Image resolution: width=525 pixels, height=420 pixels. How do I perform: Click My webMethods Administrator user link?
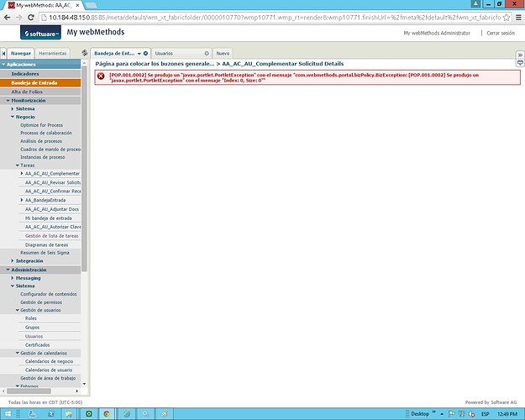pyautogui.click(x=437, y=33)
